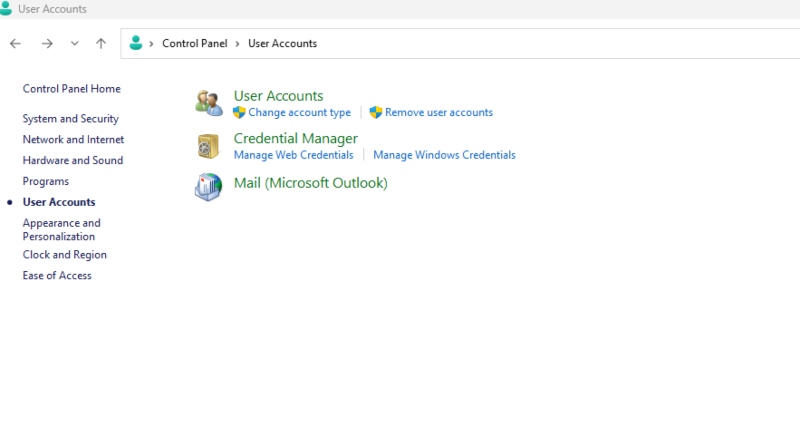The image size is (800, 437).
Task: Go to Control Panel Home
Action: click(x=71, y=89)
